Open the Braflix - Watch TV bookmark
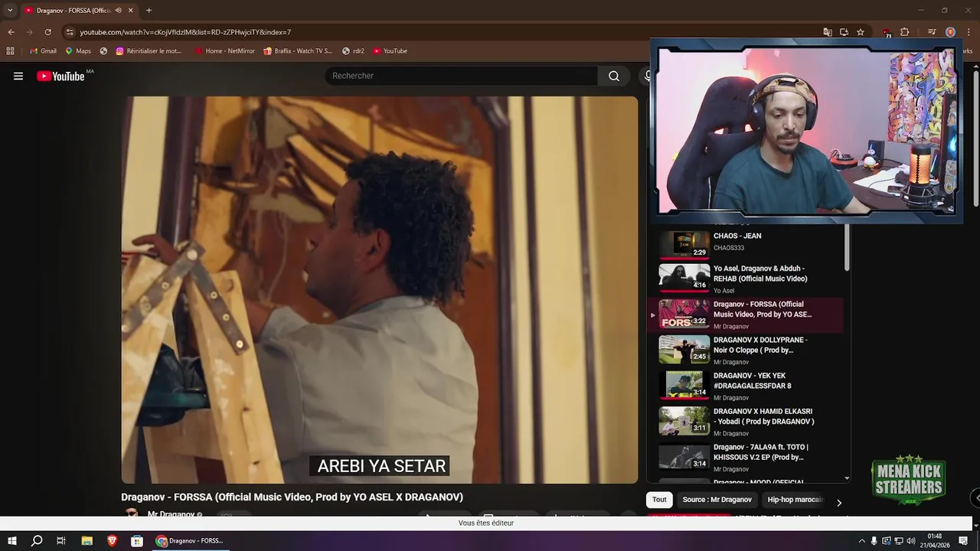Image resolution: width=980 pixels, height=551 pixels. 298,51
